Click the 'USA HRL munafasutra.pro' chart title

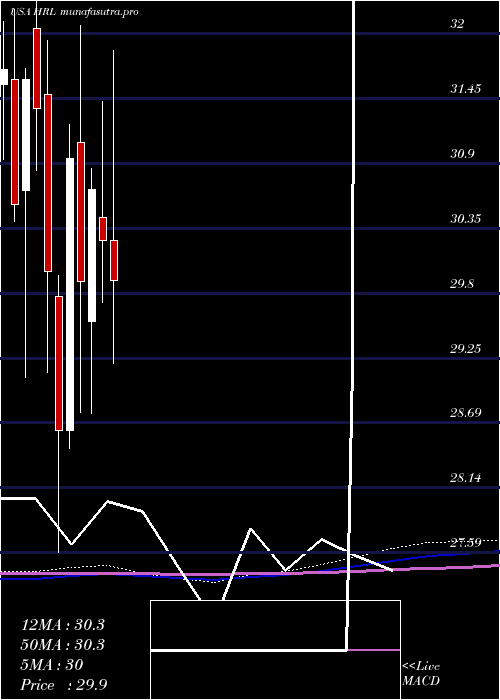[x=74, y=12]
